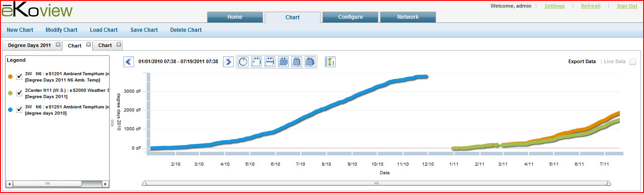
Task: Uncheck the green eS2000 Weather Station series
Action: (19, 93)
